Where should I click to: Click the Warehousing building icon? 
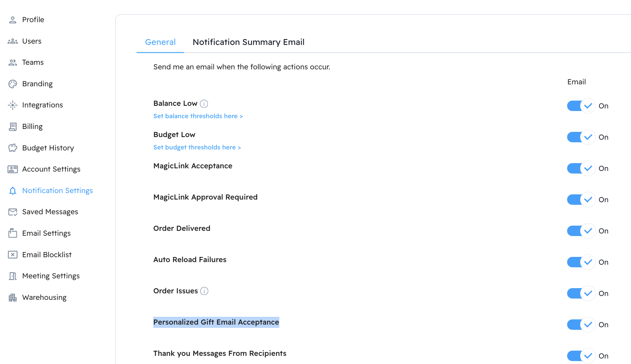coord(12,298)
